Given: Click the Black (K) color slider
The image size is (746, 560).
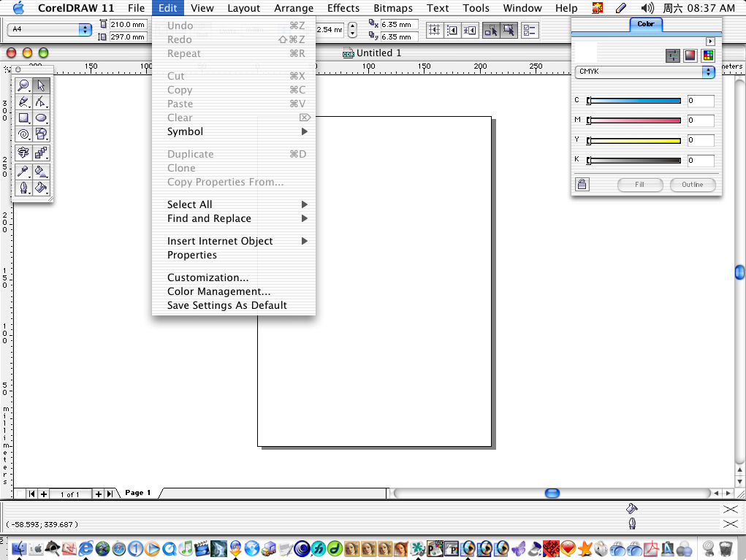Looking at the screenshot, I should click(x=633, y=161).
